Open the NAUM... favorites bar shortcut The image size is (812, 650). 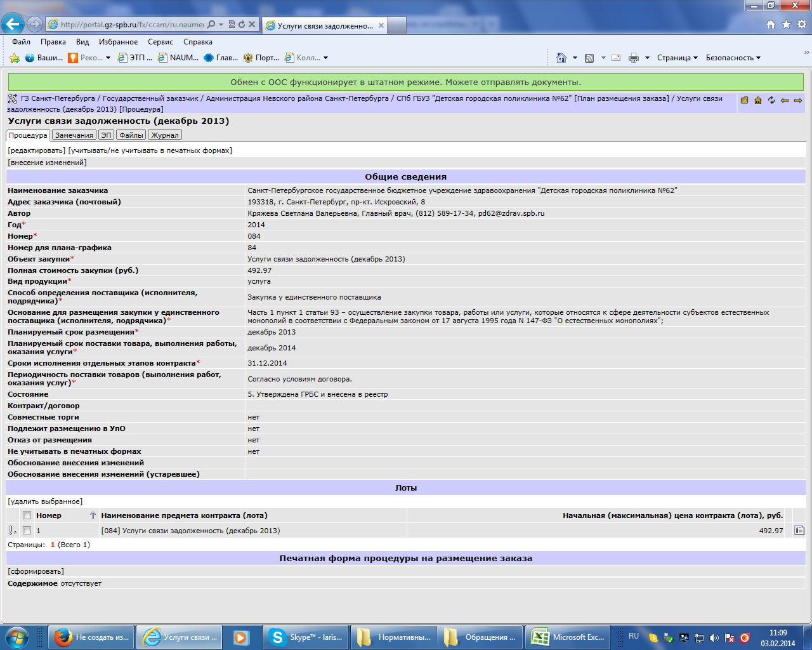tap(178, 58)
